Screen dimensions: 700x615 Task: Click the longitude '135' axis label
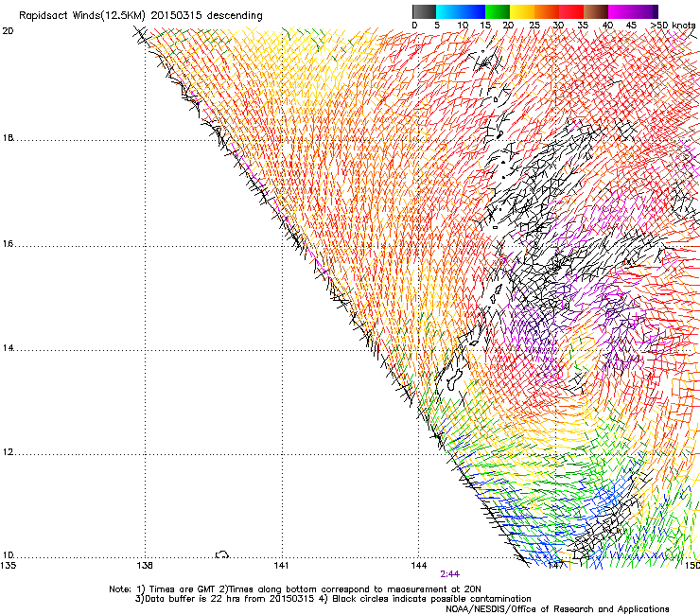[x=8, y=566]
